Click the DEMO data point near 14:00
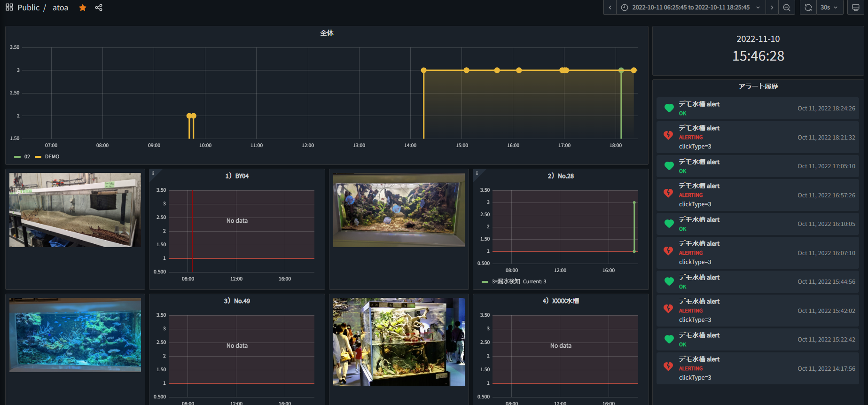Image resolution: width=868 pixels, height=405 pixels. pyautogui.click(x=424, y=70)
